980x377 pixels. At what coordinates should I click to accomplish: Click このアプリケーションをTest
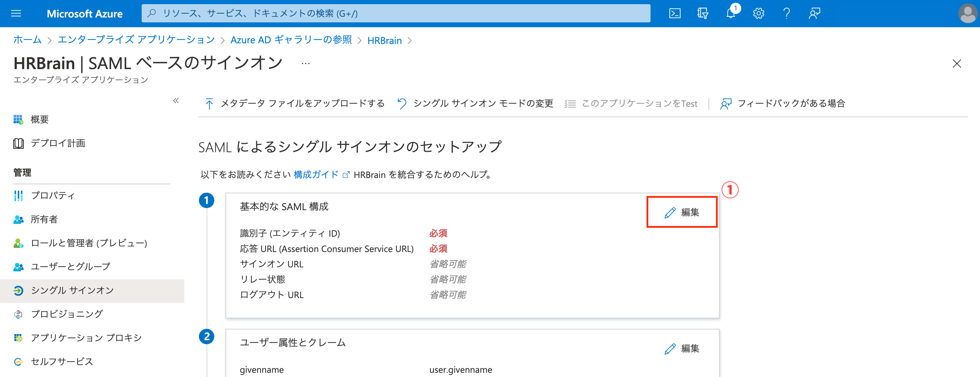coord(631,103)
